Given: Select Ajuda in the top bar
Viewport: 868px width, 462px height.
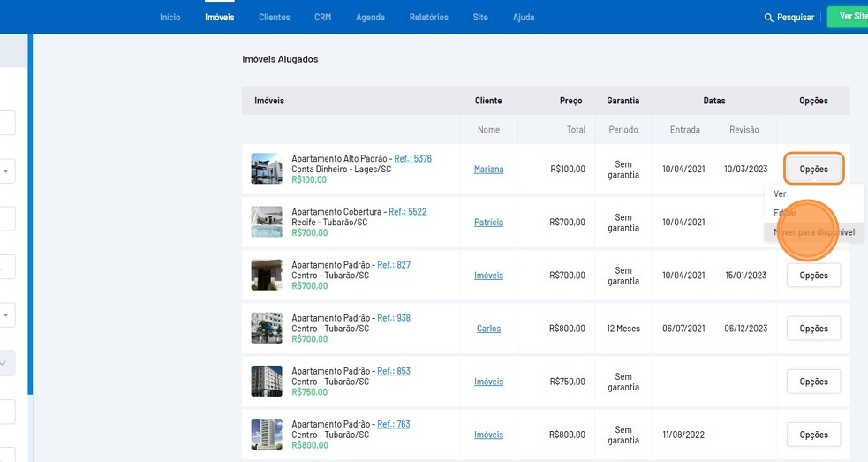Looking at the screenshot, I should pyautogui.click(x=523, y=18).
